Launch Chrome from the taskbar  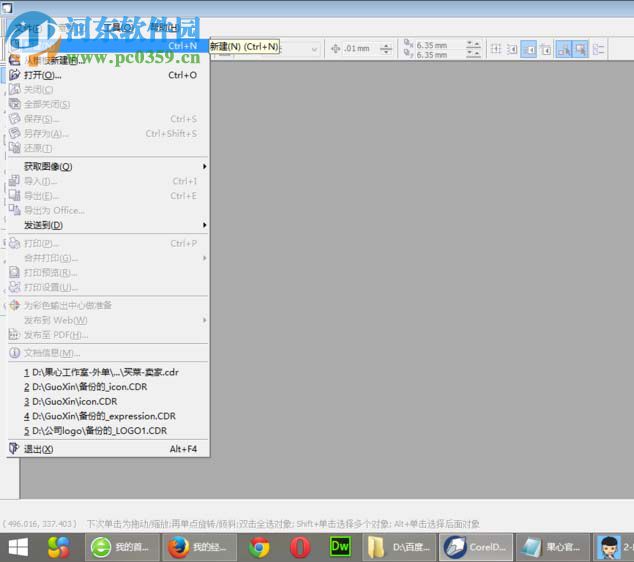[x=259, y=547]
